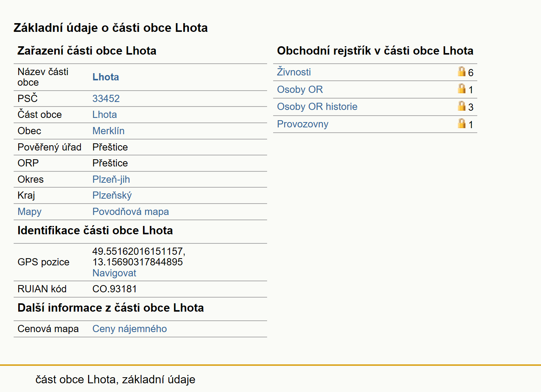541x392 pixels.
Task: Click Lhota link in Část obce row
Action: pos(104,114)
